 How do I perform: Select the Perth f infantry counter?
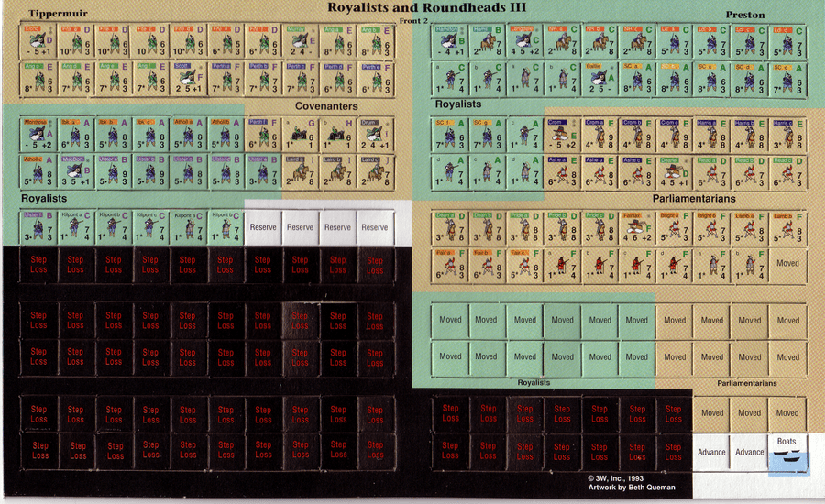point(263,134)
